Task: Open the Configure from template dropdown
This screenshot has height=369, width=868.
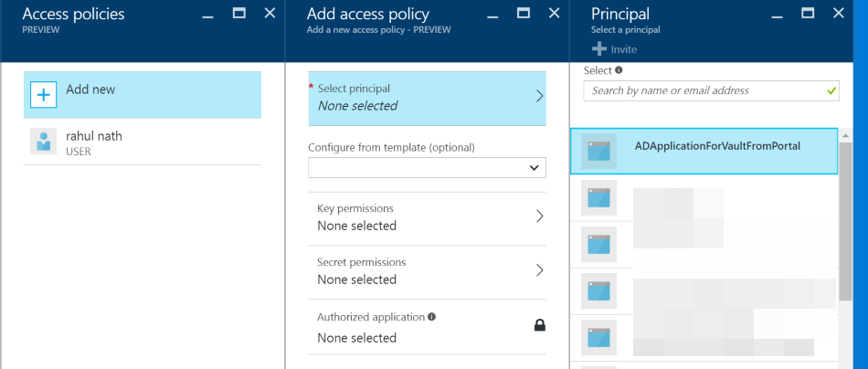Action: click(x=427, y=168)
